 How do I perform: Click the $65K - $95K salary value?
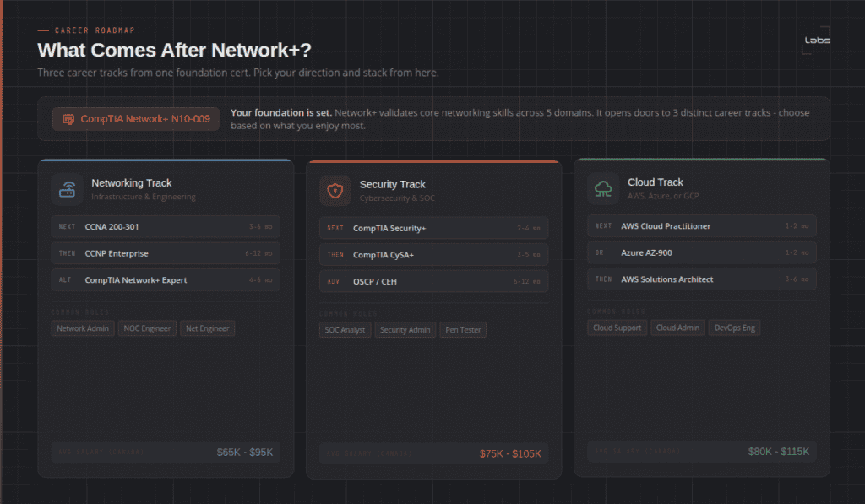coord(245,453)
